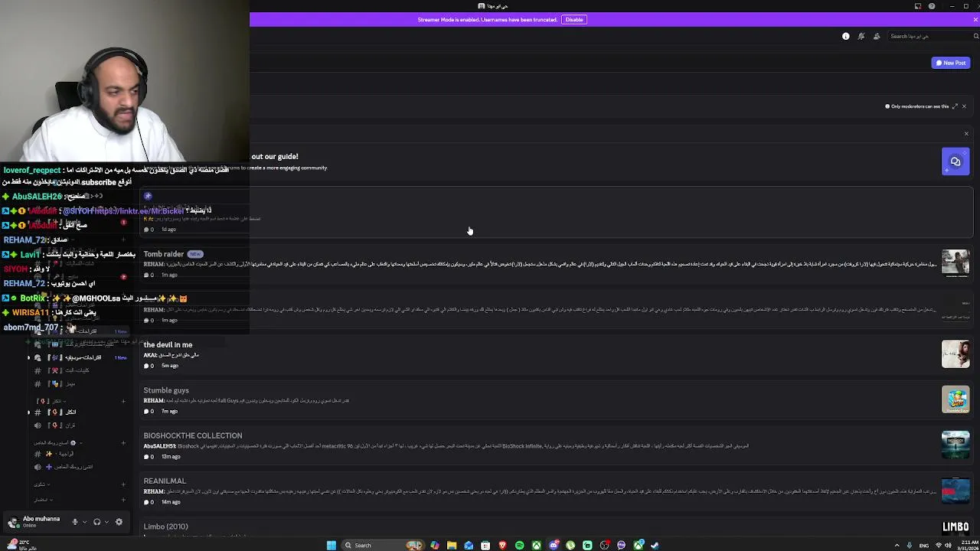This screenshot has width=980, height=551.
Task: Open Outlook mail from the taskbar
Action: [x=469, y=545]
